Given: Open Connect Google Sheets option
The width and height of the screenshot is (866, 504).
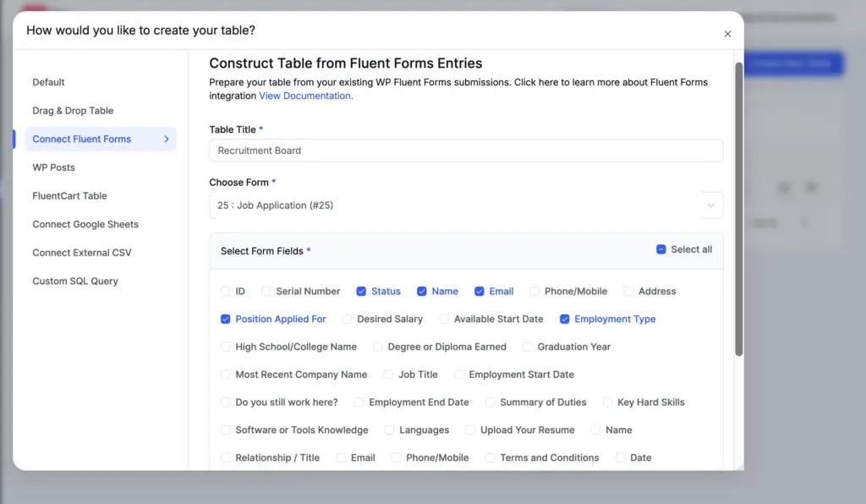Looking at the screenshot, I should [x=85, y=224].
